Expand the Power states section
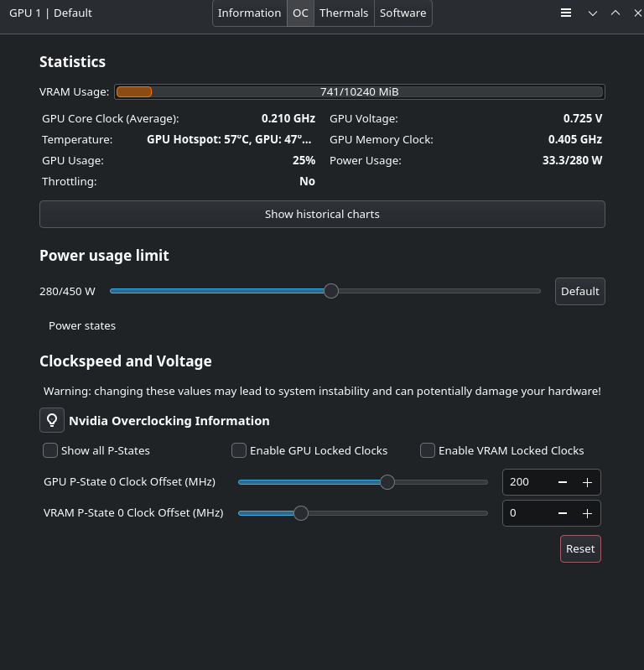The width and height of the screenshot is (644, 670). [x=82, y=325]
